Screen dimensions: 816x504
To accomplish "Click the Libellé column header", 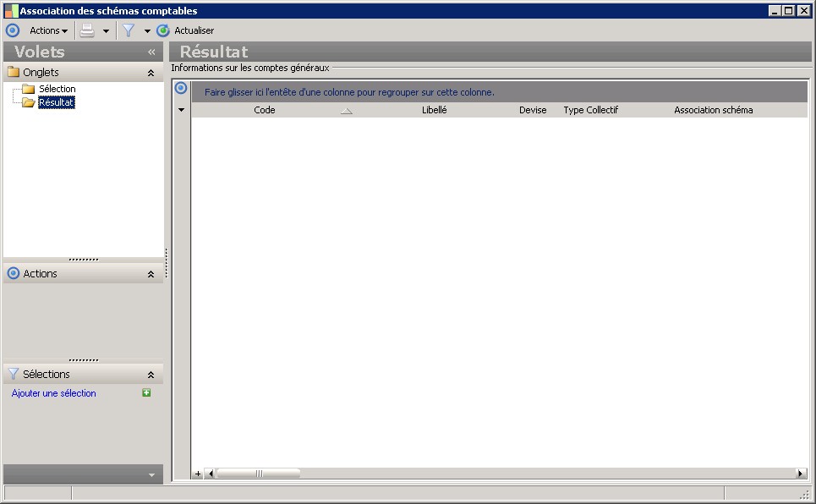I will 434,110.
